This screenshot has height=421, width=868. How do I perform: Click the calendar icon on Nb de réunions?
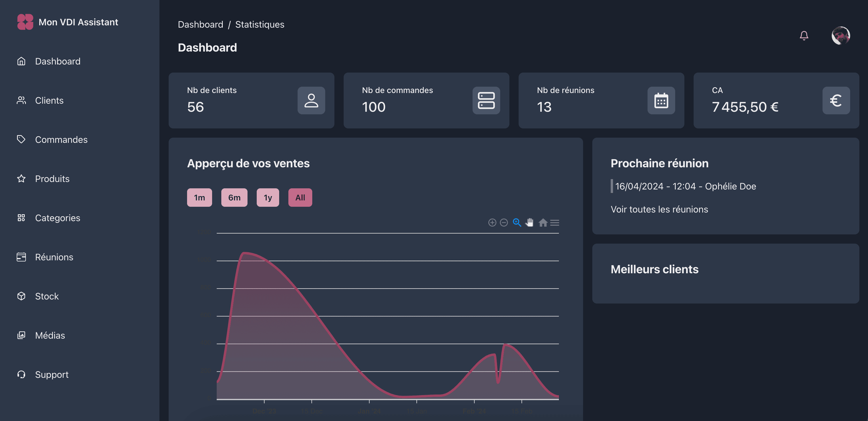point(661,100)
